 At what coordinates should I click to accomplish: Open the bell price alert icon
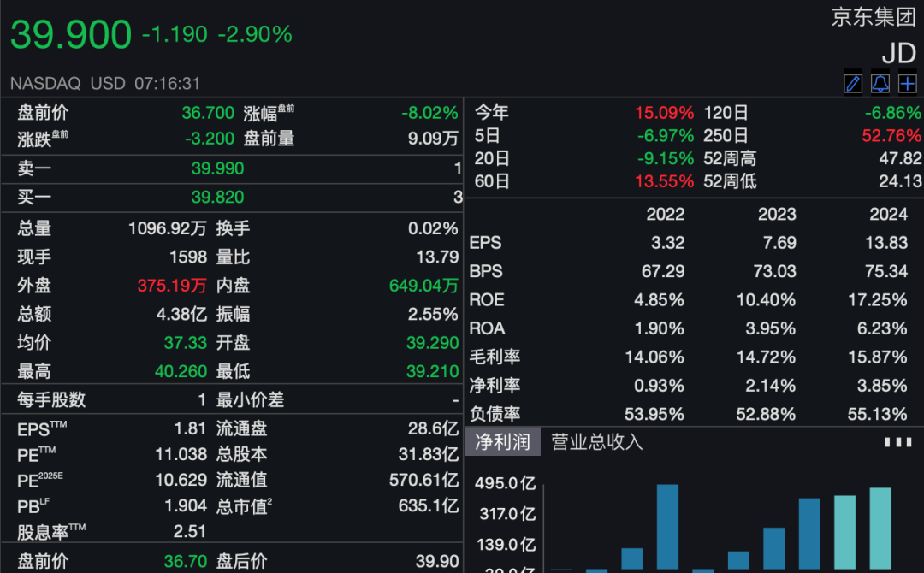(880, 83)
